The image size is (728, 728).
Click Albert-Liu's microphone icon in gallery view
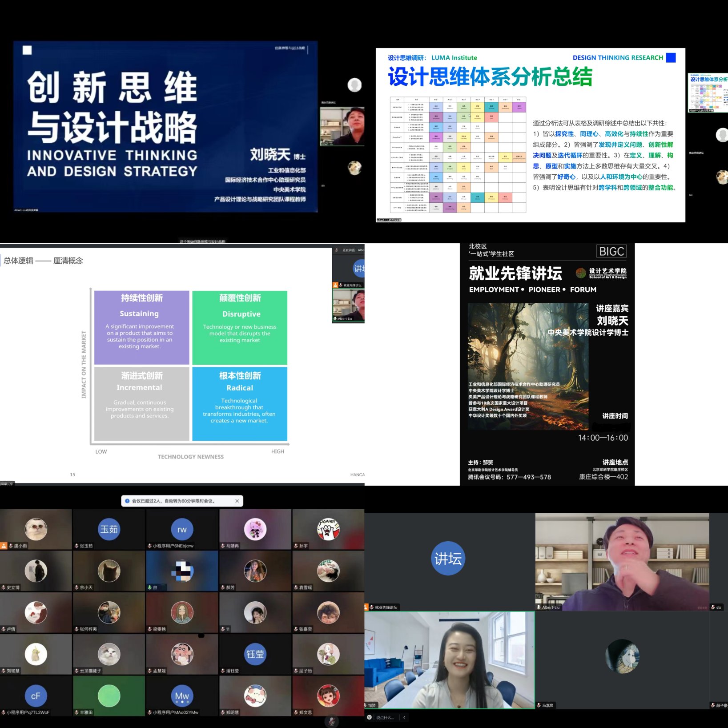[539, 607]
